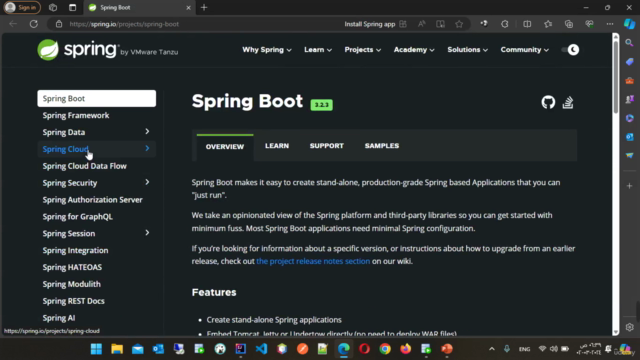Toggle the dark/light theme switch
640x360 pixels.
[x=570, y=50]
